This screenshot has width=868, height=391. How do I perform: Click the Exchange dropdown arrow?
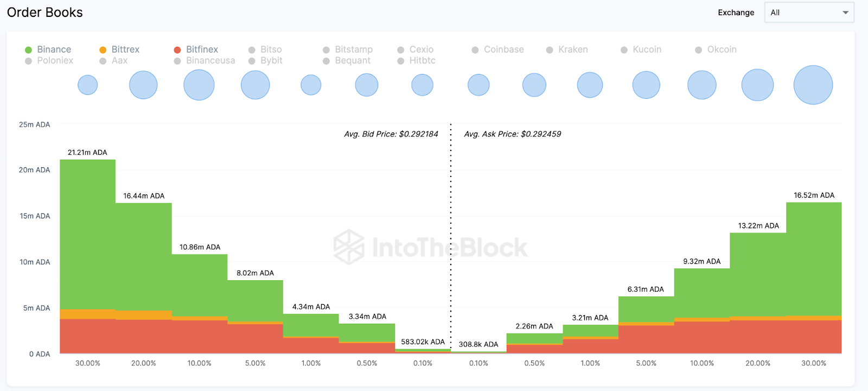point(845,12)
